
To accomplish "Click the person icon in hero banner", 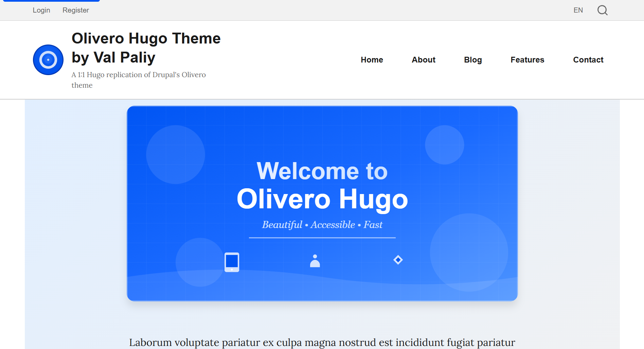I will (315, 261).
